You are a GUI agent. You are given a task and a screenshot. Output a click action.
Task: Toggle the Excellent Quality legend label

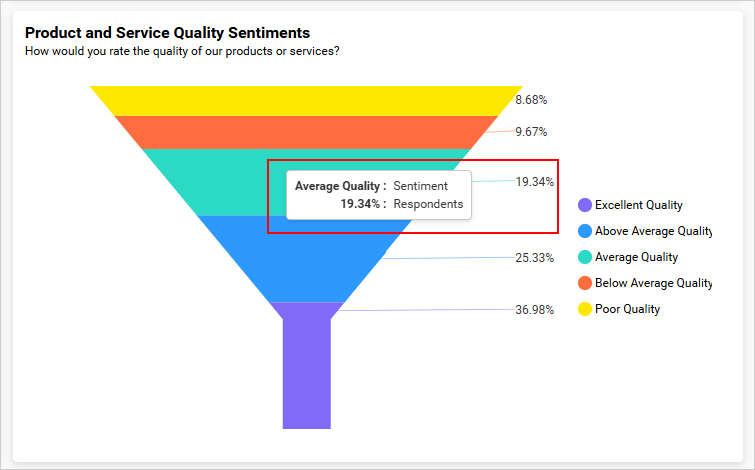(x=638, y=205)
